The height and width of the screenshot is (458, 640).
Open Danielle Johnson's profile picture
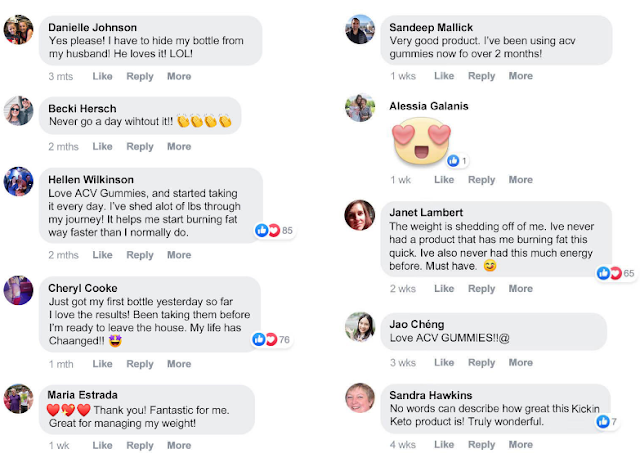(18, 30)
